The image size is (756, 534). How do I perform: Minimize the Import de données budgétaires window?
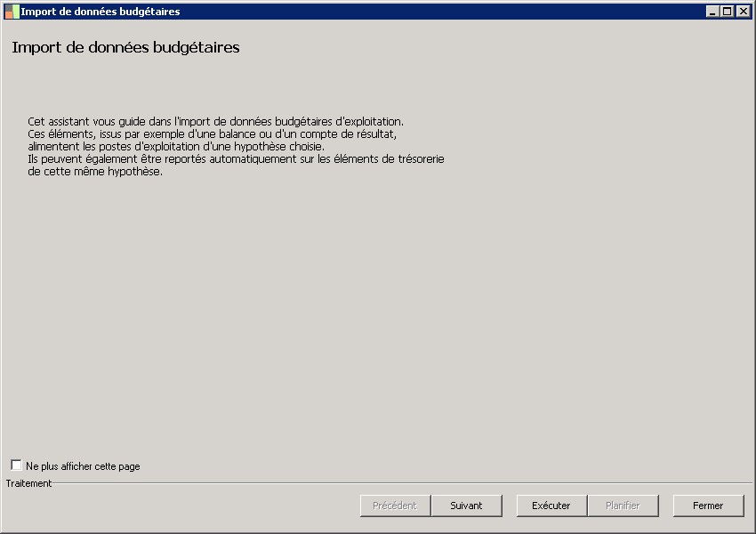click(712, 12)
